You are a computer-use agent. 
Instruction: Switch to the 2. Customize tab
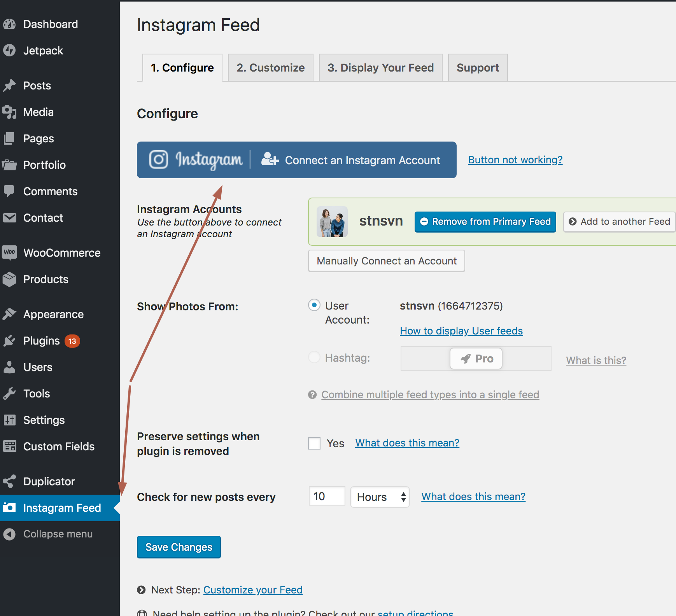[271, 68]
